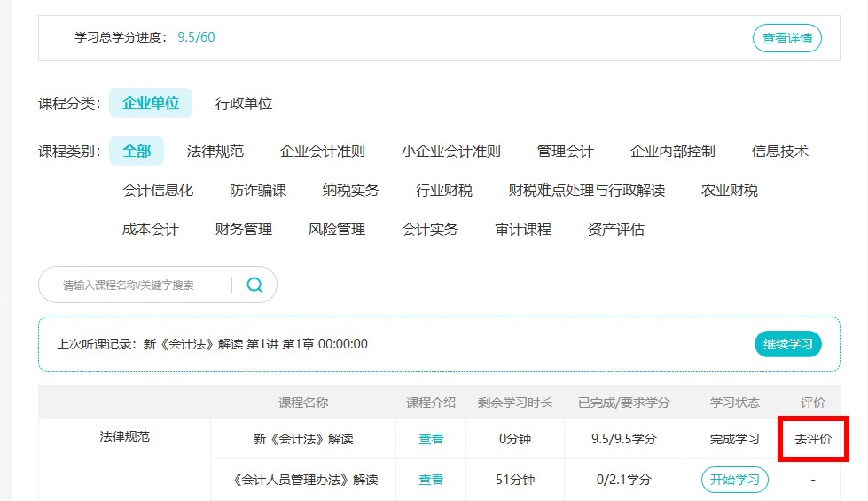Image resolution: width=868 pixels, height=501 pixels.
Task: Select 信息技术 category
Action: (779, 151)
